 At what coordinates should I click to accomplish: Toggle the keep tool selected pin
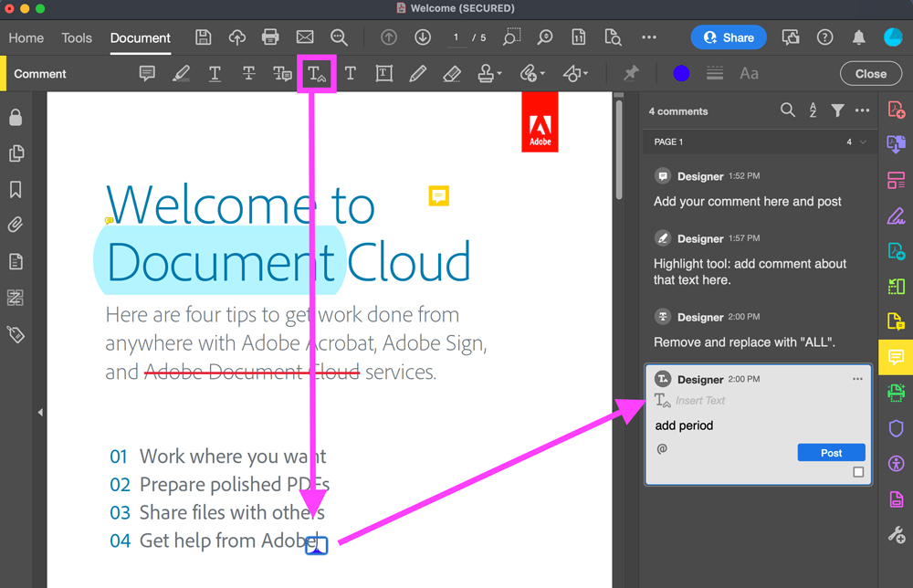click(631, 74)
